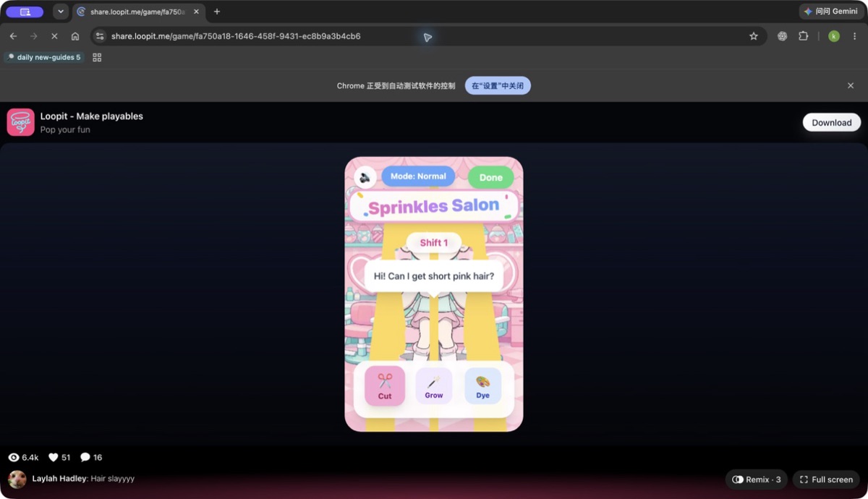Viewport: 868px width, 499px height.
Task: Click the 在"设置"中关闭 button
Action: [x=498, y=85]
